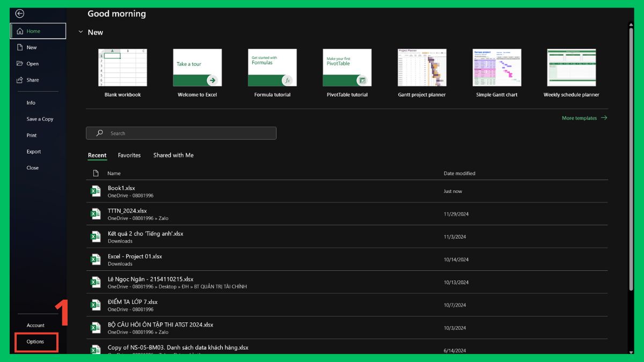Click Excel icon beside BỘ CÂU HỎI ÔN TẬP file
Viewport: 644px width, 362px height.
[96, 328]
